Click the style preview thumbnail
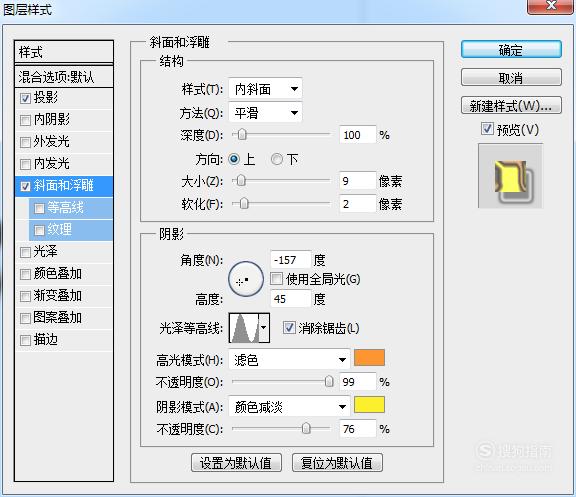The height and width of the screenshot is (497, 576). pos(510,176)
